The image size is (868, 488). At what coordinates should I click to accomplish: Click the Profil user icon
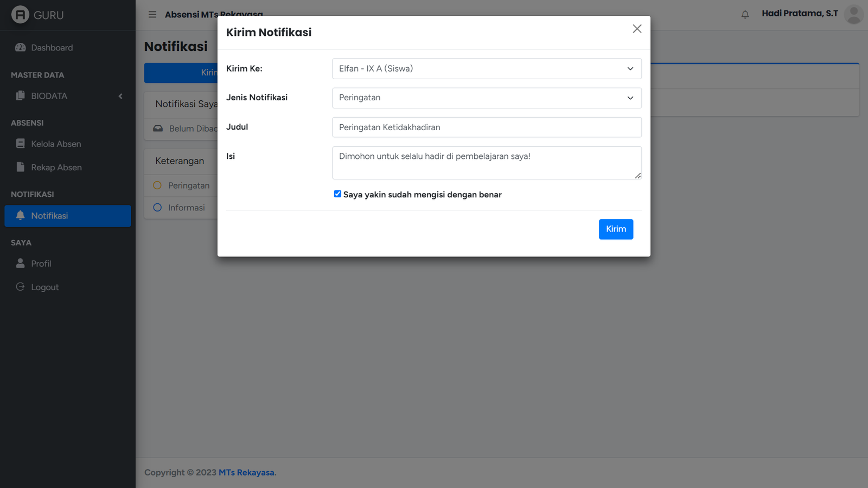click(x=21, y=263)
